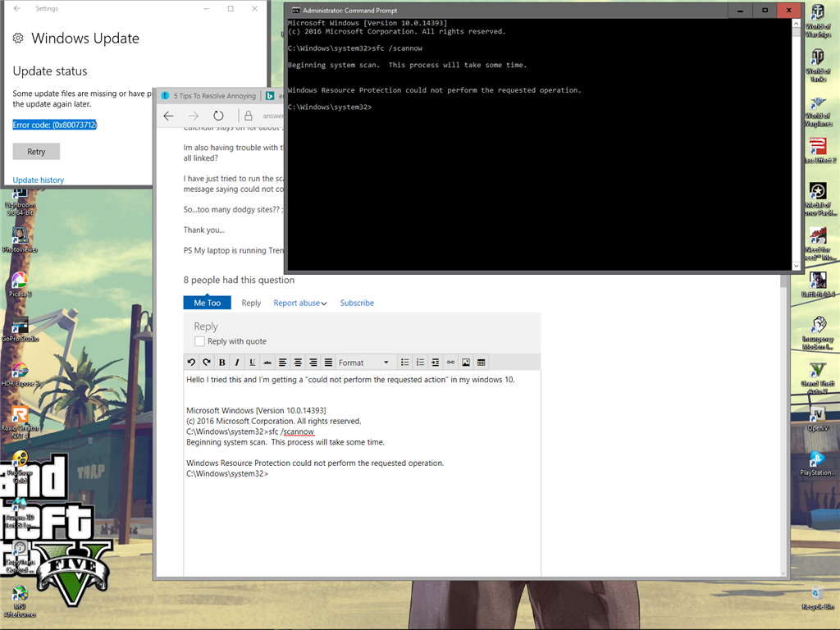The height and width of the screenshot is (630, 840).
Task: Open Need for Speed desktop shortcut
Action: point(818,244)
